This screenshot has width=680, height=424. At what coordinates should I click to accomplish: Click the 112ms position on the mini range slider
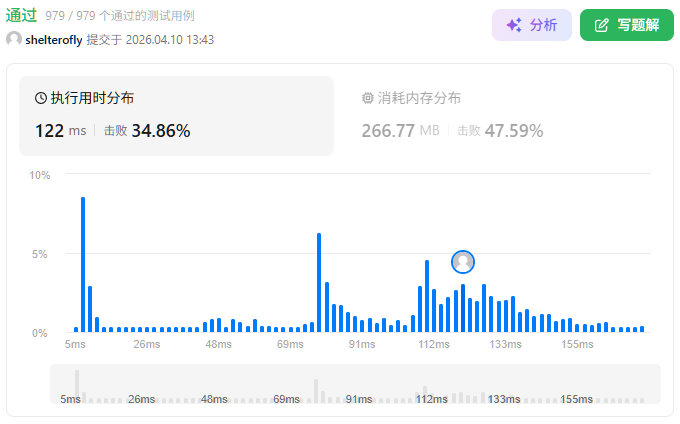click(430, 398)
